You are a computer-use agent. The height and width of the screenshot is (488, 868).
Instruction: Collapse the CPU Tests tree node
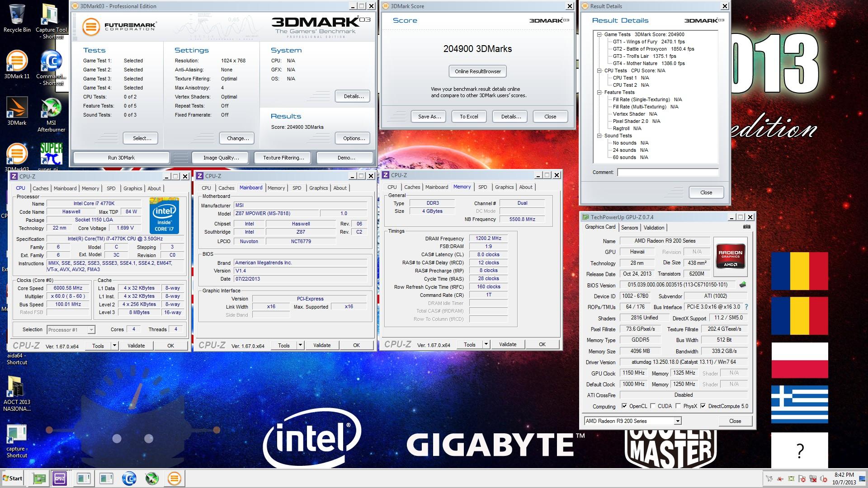[x=599, y=70]
